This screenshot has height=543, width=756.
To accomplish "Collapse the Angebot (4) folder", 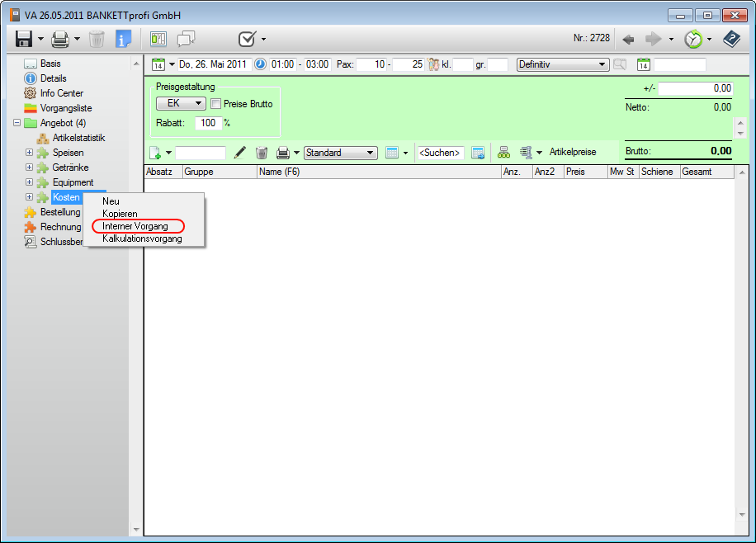I will pos(17,123).
